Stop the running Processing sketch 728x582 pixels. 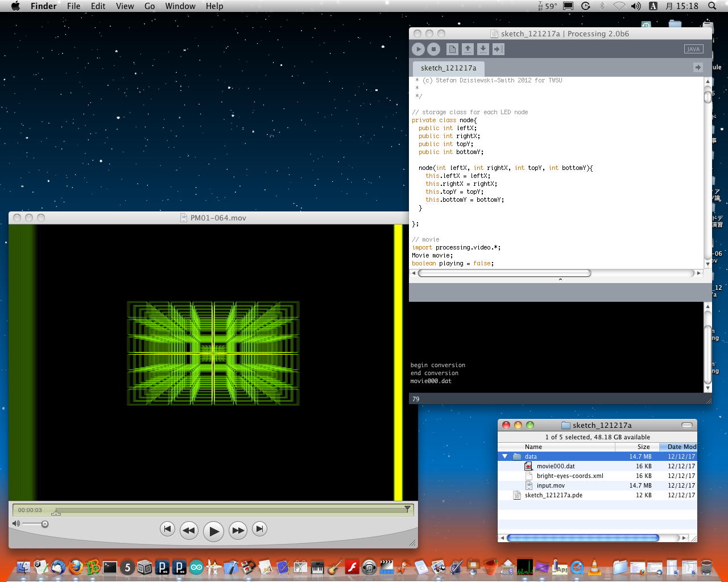(x=433, y=49)
